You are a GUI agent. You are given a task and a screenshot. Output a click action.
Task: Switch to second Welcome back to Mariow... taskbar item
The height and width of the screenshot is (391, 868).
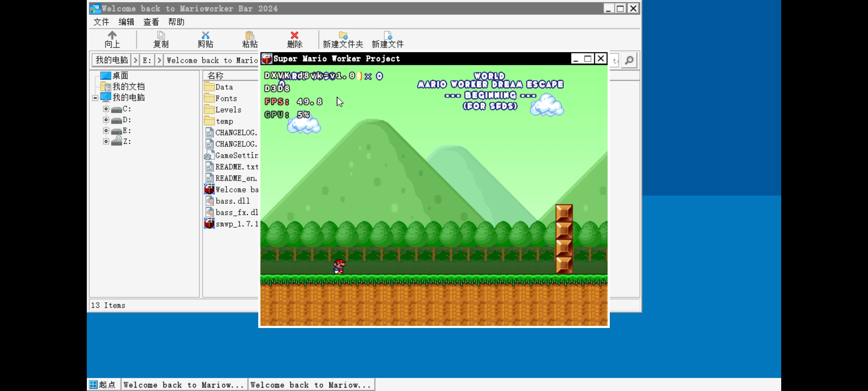click(x=311, y=384)
